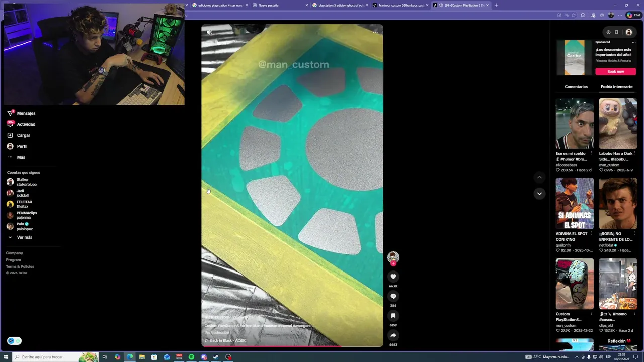Open Steam from the taskbar

pos(216,357)
